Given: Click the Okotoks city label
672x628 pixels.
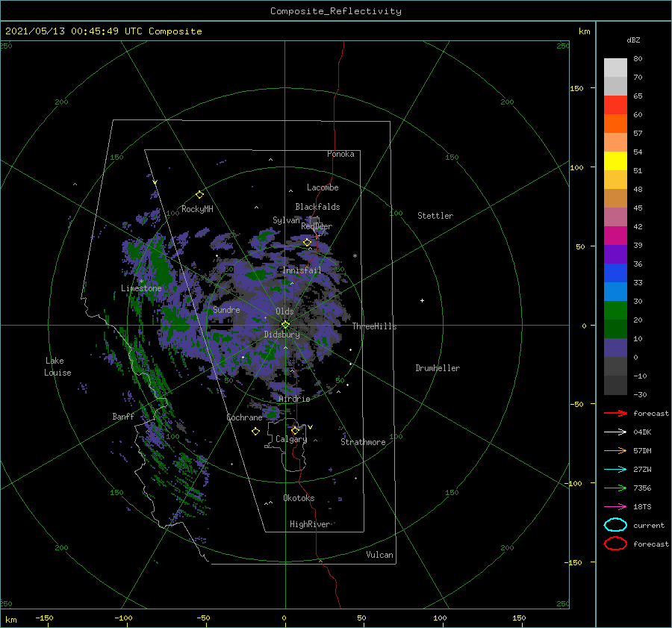Looking at the screenshot, I should tap(299, 498).
